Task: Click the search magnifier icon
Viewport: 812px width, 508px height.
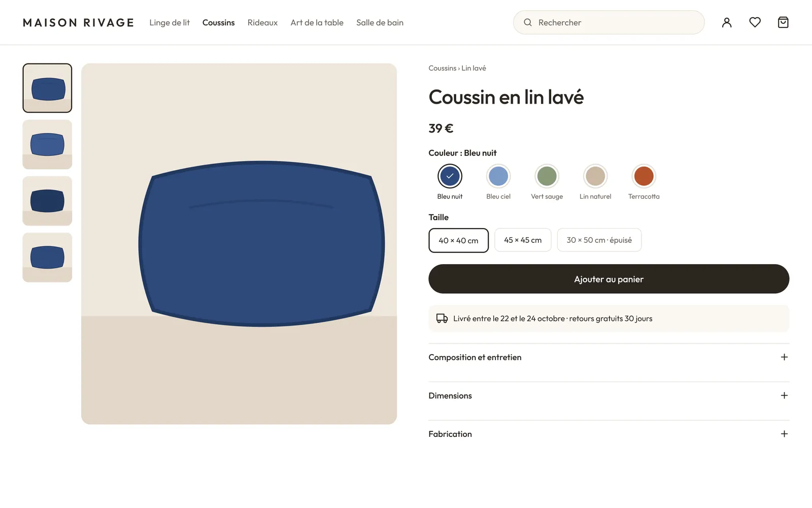Action: pyautogui.click(x=528, y=22)
